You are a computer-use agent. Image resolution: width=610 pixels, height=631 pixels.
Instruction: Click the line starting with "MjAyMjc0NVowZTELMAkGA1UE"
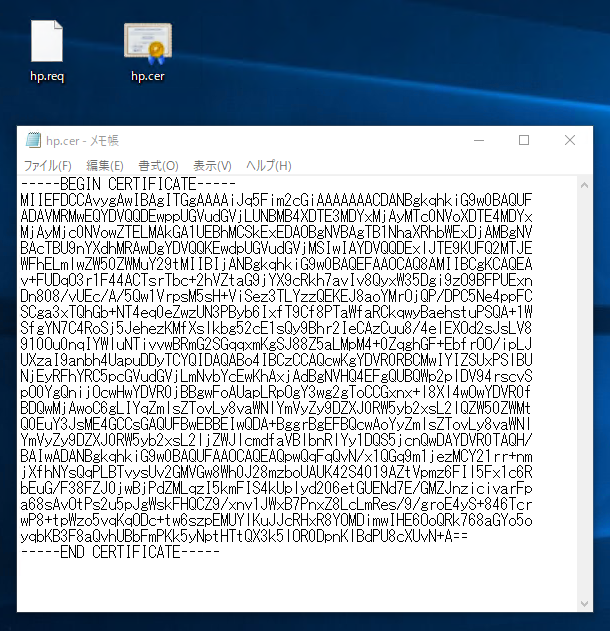point(276,233)
